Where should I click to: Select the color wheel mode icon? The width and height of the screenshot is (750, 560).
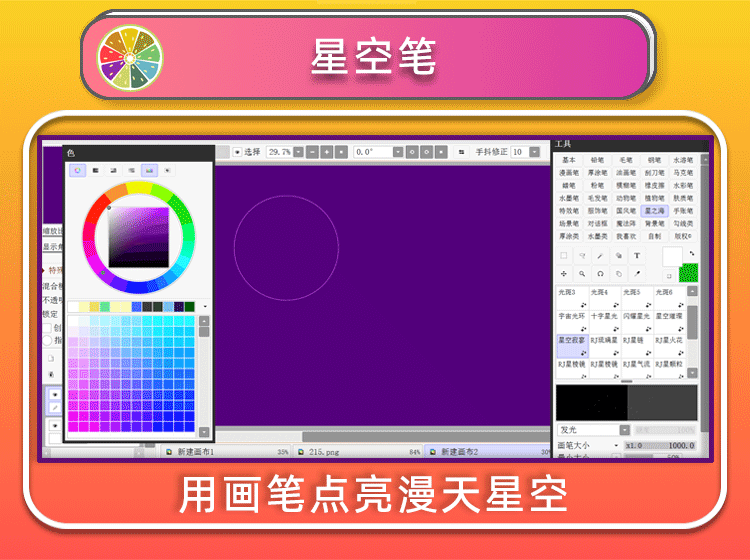(77, 170)
